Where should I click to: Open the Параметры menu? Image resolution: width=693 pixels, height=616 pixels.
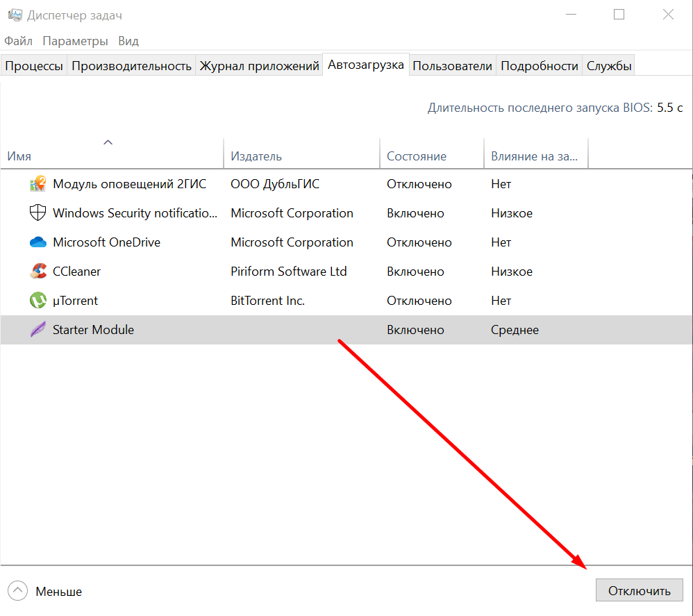(75, 41)
